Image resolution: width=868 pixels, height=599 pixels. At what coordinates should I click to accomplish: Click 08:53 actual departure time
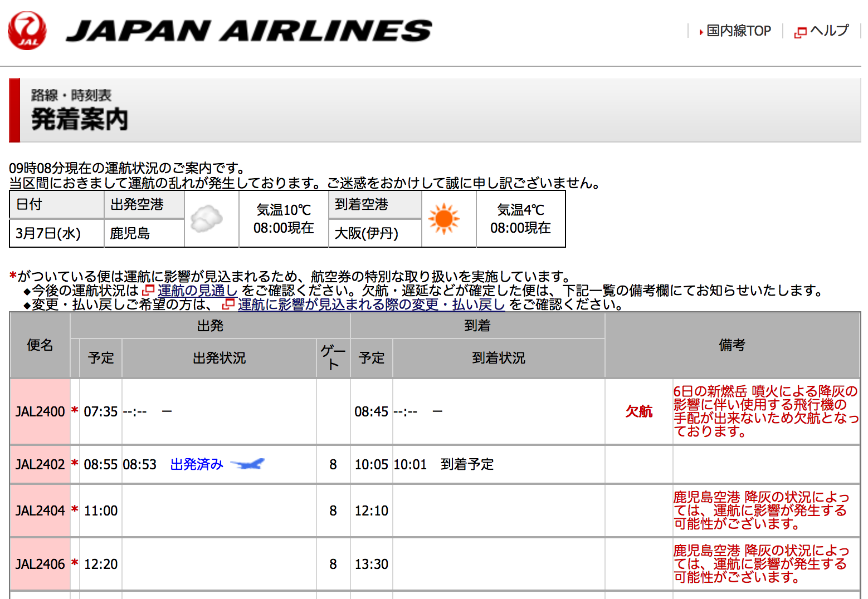click(140, 464)
